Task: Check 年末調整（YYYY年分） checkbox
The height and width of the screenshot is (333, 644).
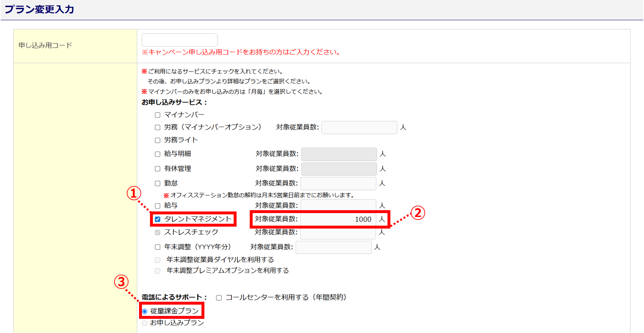Action: tap(157, 247)
